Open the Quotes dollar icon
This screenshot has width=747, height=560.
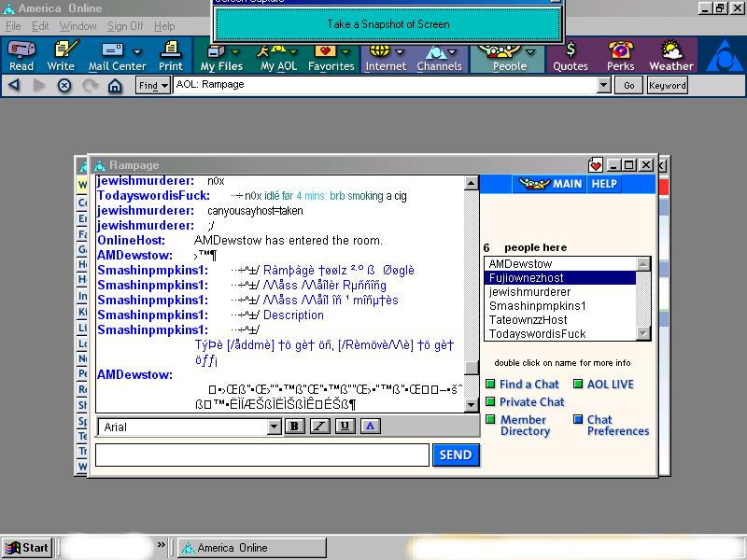point(570,55)
